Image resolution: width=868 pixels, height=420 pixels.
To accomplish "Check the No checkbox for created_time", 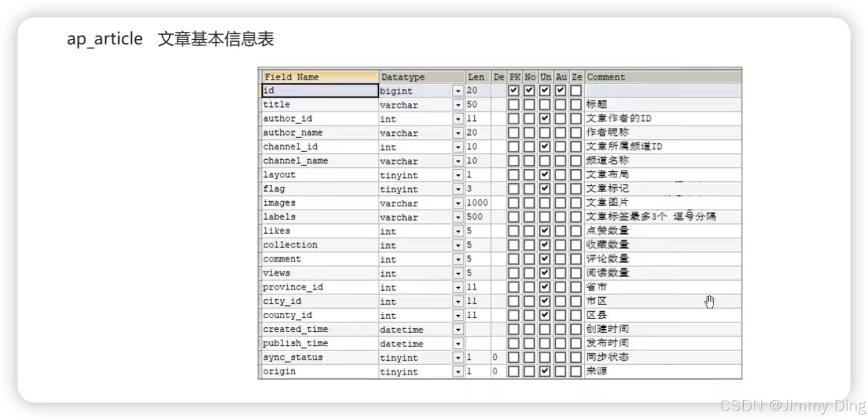I will pos(530,329).
